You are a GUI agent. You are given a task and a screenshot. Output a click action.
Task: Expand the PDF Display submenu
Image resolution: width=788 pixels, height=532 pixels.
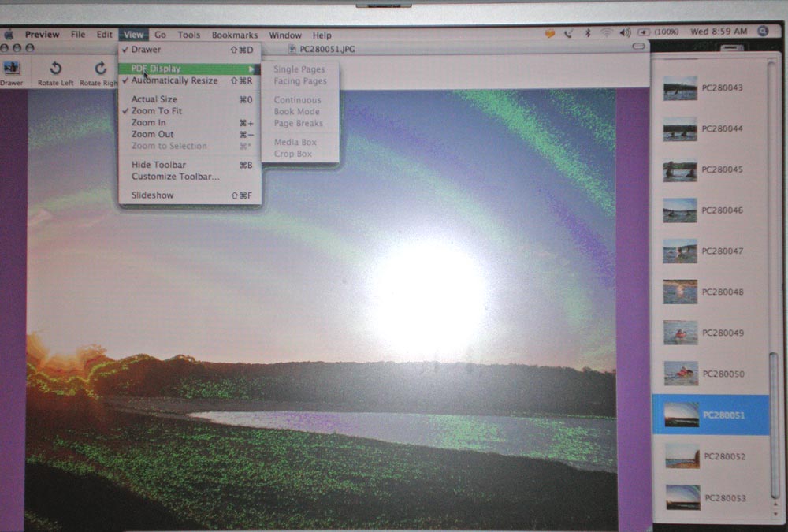tap(189, 69)
